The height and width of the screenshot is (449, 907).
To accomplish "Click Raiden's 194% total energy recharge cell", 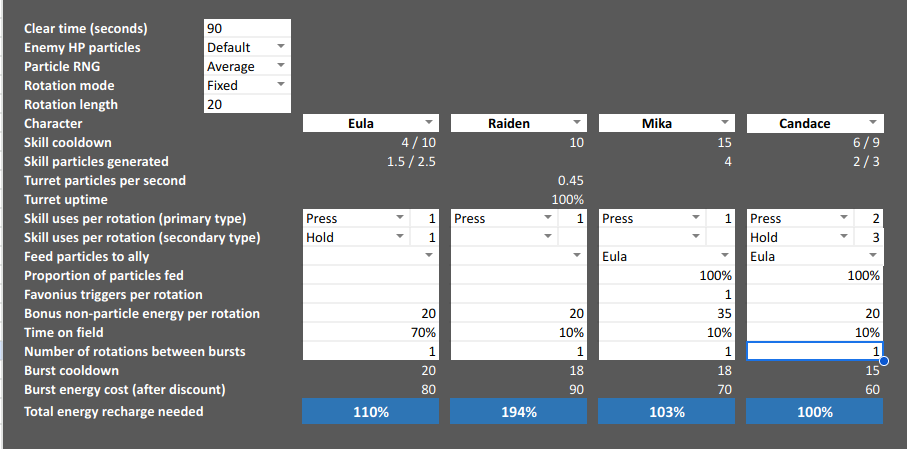I will pyautogui.click(x=519, y=412).
